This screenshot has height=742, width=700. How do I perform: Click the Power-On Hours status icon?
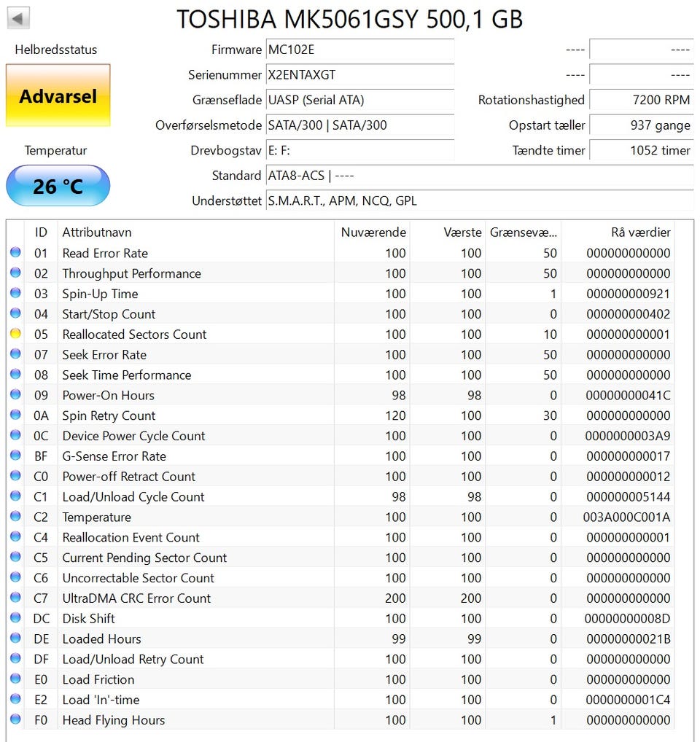pyautogui.click(x=15, y=395)
